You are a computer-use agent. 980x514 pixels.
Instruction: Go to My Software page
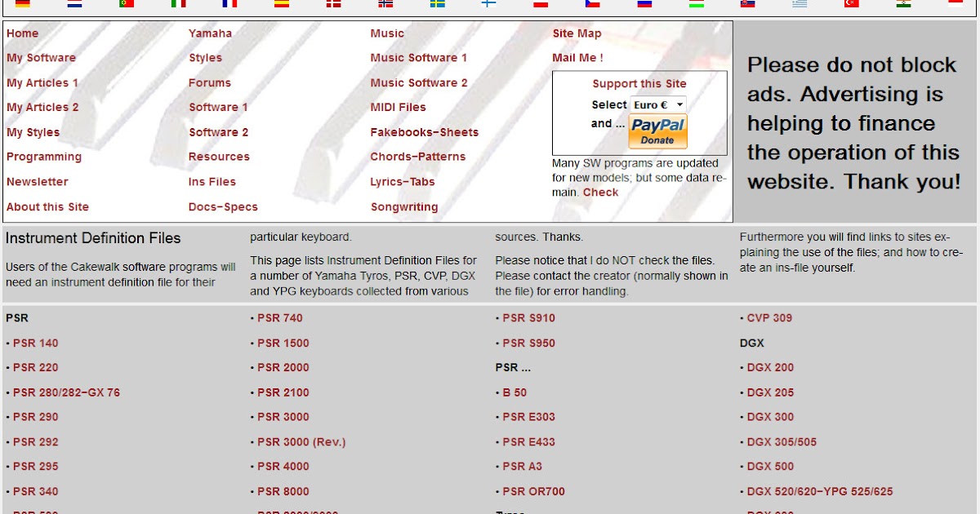41,58
